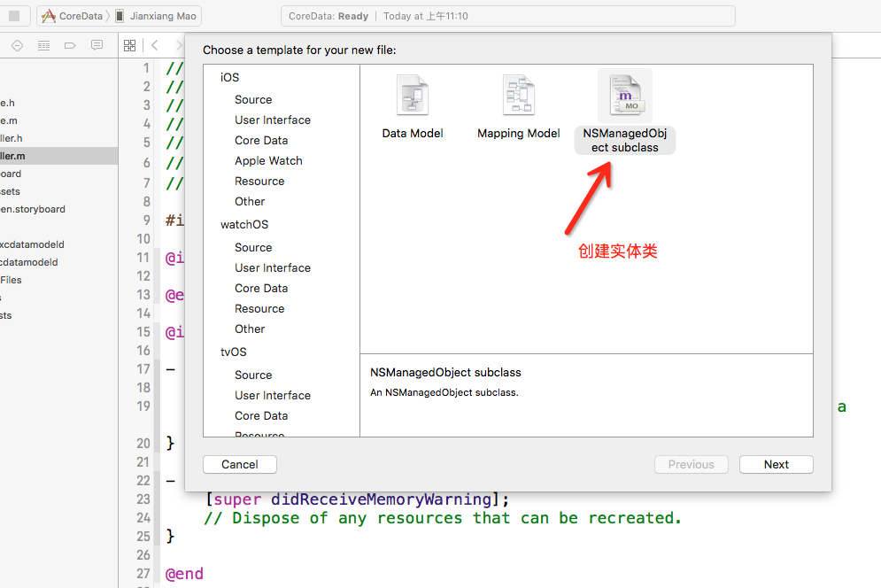The image size is (881, 588).
Task: Open the cdatamodeld file below xcdatamodeld
Action: (28, 262)
